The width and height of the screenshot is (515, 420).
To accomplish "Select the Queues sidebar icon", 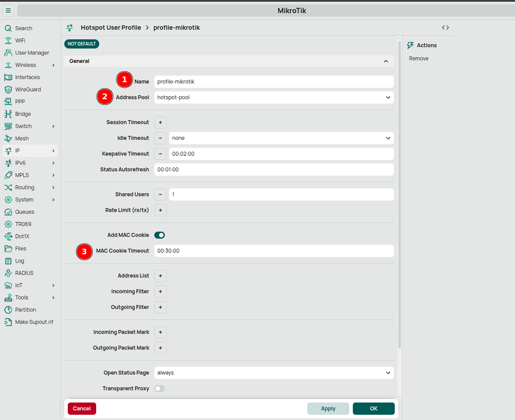I will coord(9,212).
